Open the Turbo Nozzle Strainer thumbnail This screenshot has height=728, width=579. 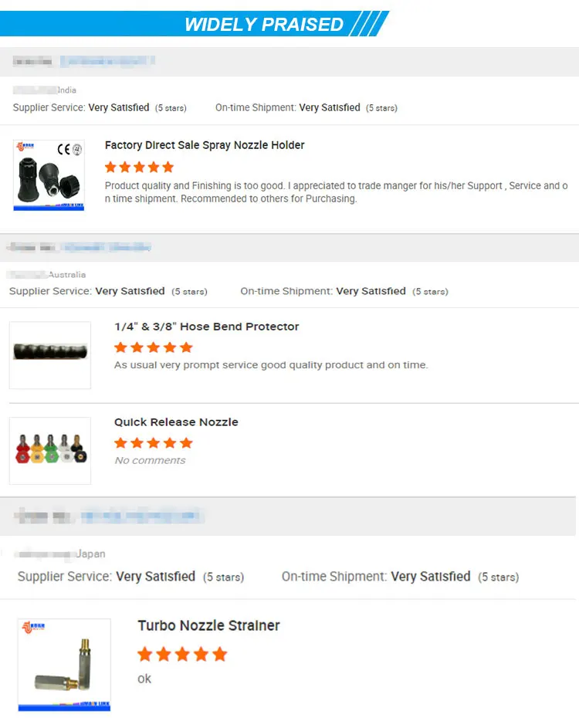[64, 665]
